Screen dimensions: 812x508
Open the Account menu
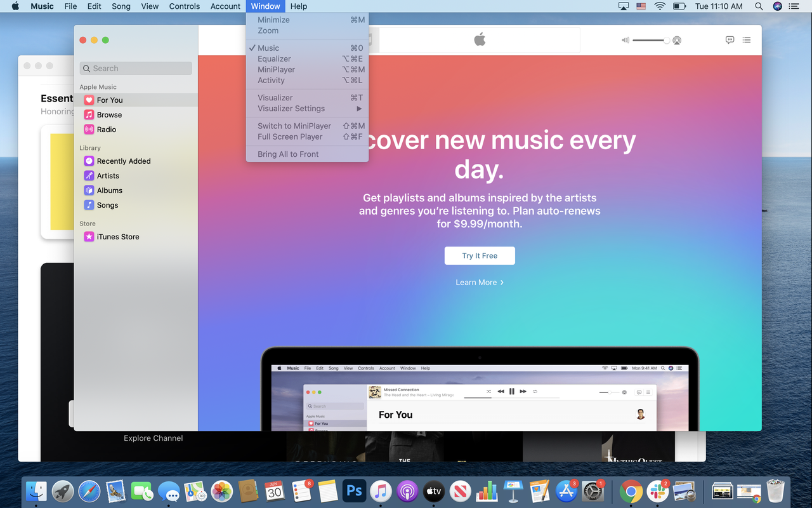coord(225,6)
